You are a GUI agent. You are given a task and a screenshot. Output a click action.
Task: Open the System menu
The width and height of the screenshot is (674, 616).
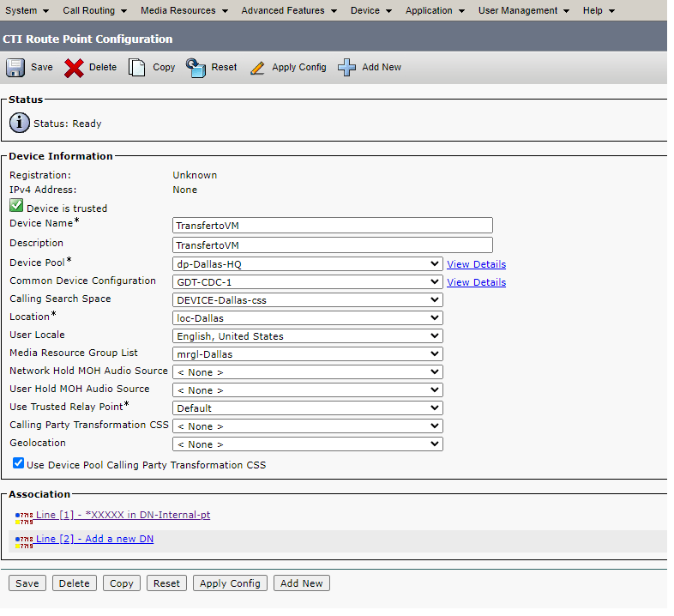27,10
